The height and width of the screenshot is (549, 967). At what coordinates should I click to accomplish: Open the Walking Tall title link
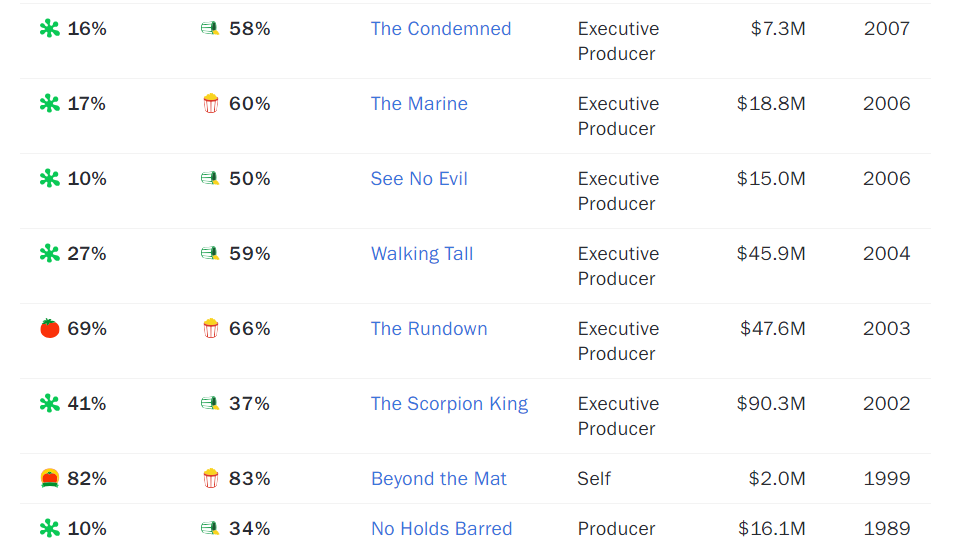click(x=422, y=254)
